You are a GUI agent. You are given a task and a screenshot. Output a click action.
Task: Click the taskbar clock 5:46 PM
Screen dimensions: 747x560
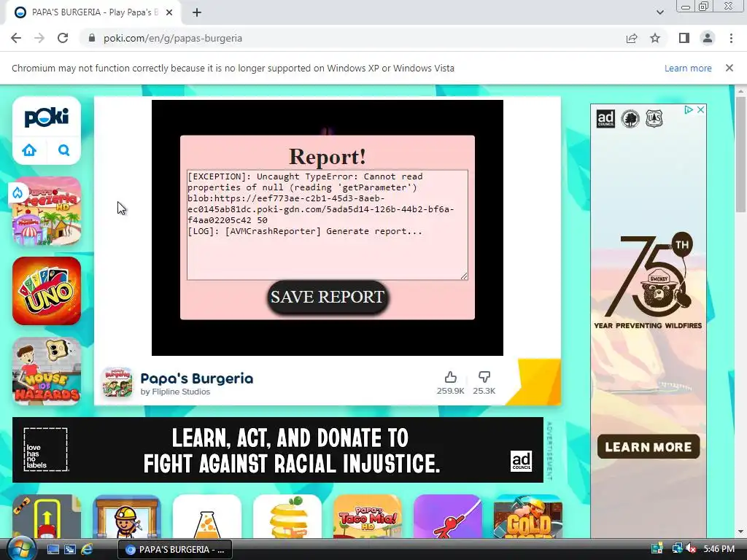tap(719, 549)
